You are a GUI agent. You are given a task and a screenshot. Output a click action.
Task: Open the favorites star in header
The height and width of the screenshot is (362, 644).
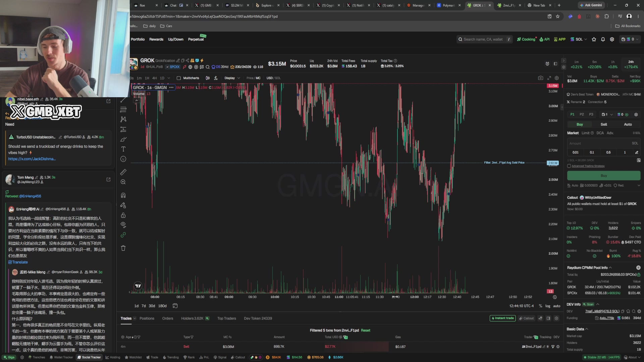(x=594, y=39)
